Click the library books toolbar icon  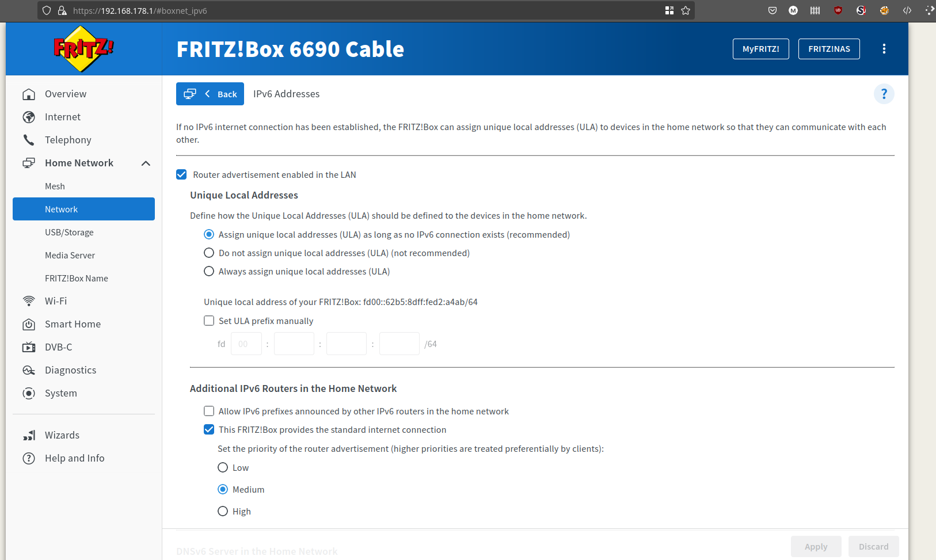pyautogui.click(x=815, y=10)
